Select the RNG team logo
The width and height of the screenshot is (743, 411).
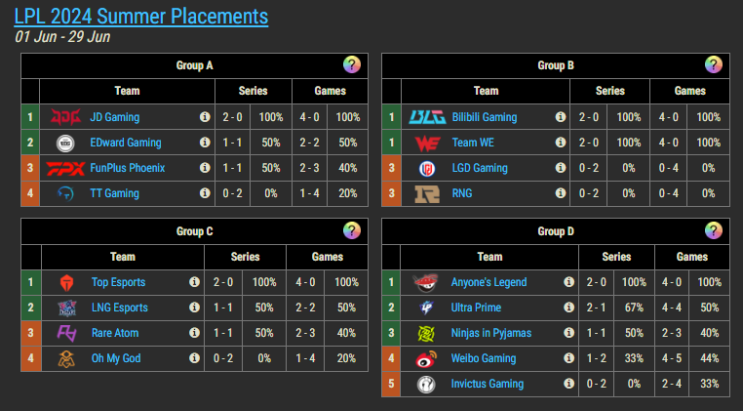(x=427, y=194)
